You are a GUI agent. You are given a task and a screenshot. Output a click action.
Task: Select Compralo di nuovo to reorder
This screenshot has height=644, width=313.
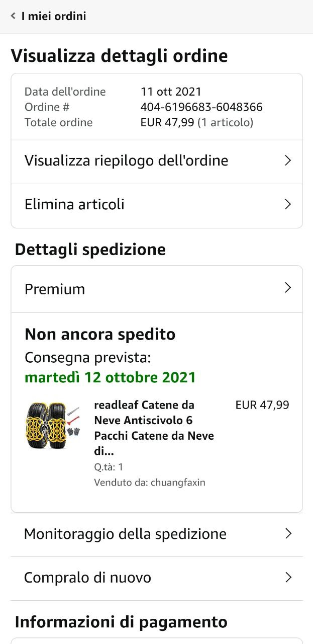87,578
